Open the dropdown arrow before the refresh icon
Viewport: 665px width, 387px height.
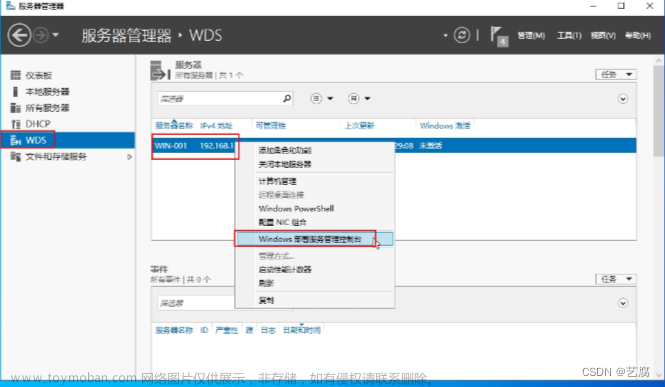[x=445, y=35]
